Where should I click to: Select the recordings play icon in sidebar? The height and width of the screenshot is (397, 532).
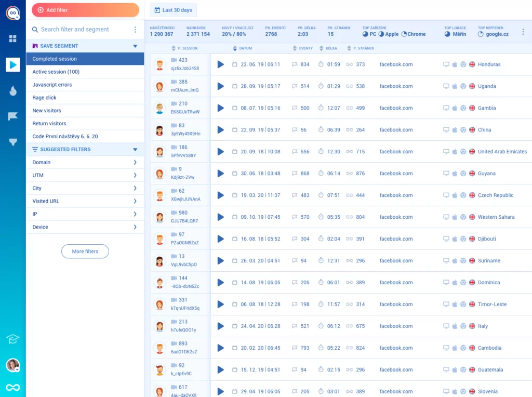point(12,64)
